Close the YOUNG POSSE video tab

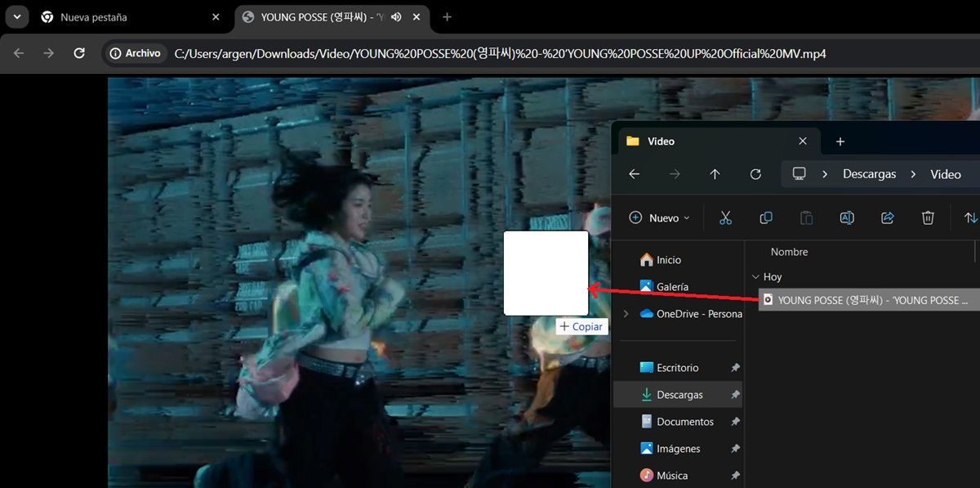tap(417, 17)
